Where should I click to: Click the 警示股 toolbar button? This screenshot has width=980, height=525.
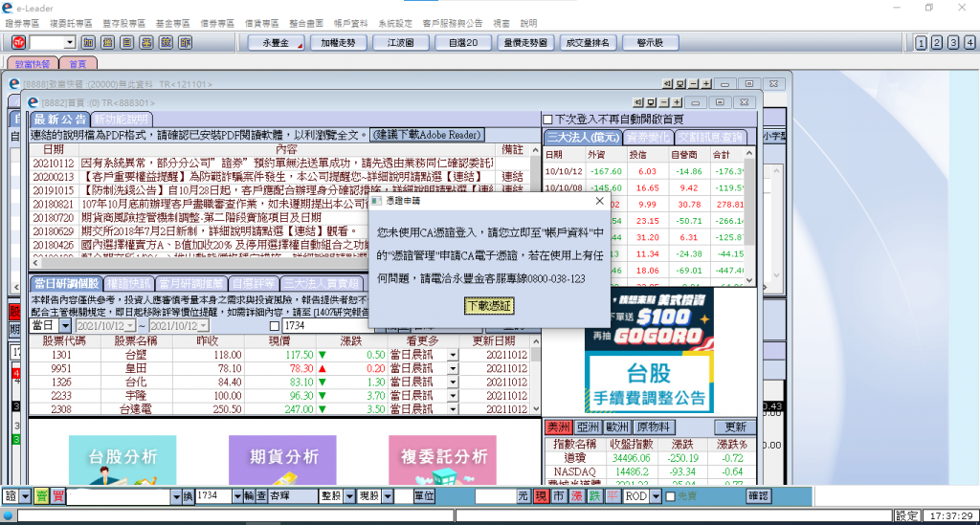tap(650, 42)
